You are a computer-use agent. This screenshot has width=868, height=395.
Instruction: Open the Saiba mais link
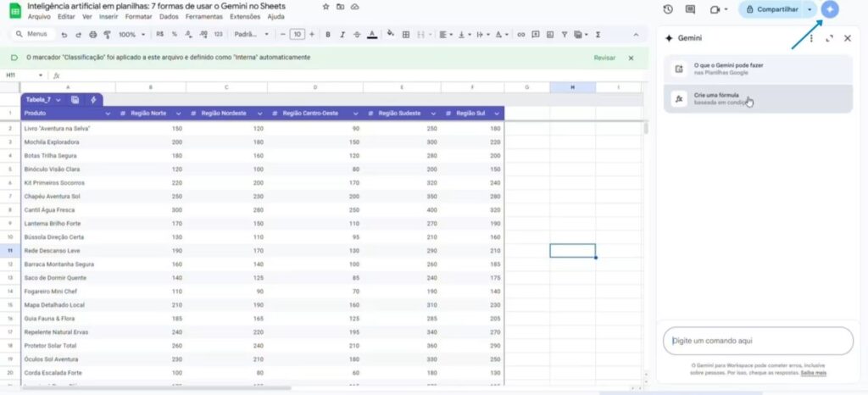(x=813, y=373)
